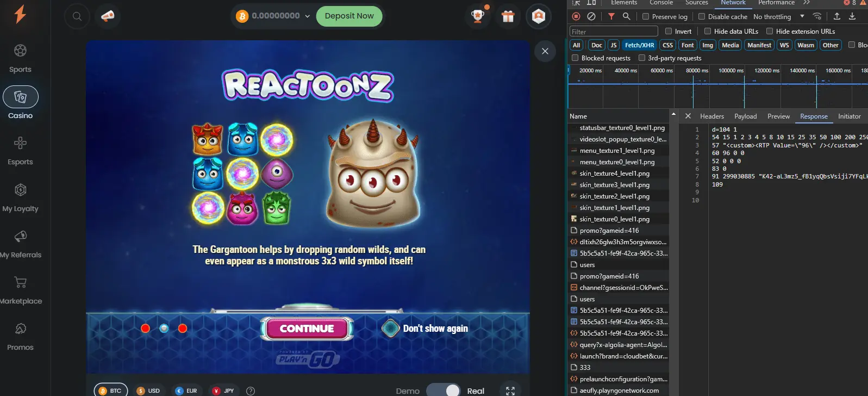The height and width of the screenshot is (396, 868).
Task: Click the lightning bolt site logo
Action: point(20,14)
